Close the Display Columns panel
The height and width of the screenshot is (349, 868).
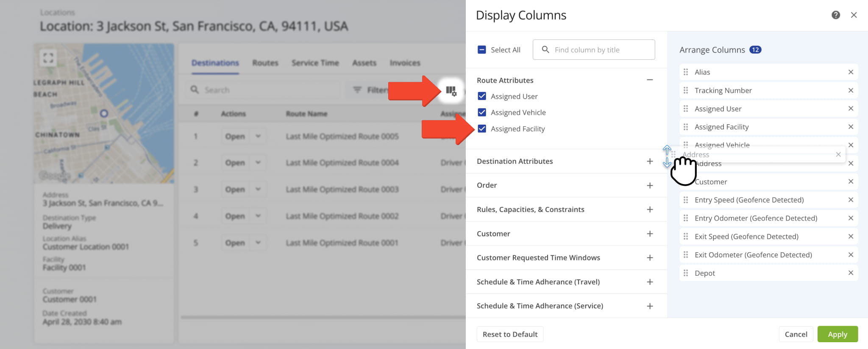854,15
